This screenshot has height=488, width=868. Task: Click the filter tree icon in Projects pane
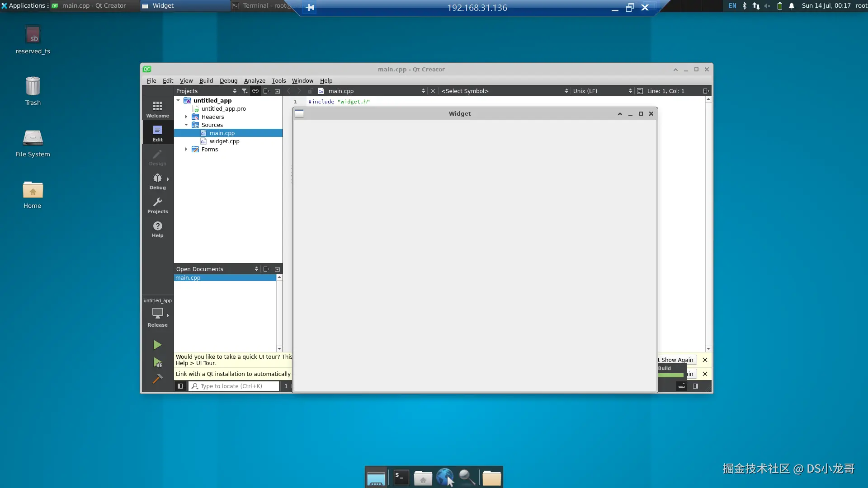tap(245, 91)
